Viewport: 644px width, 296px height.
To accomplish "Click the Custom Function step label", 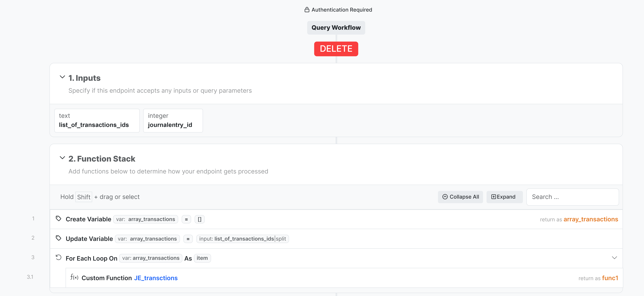I will tap(107, 278).
